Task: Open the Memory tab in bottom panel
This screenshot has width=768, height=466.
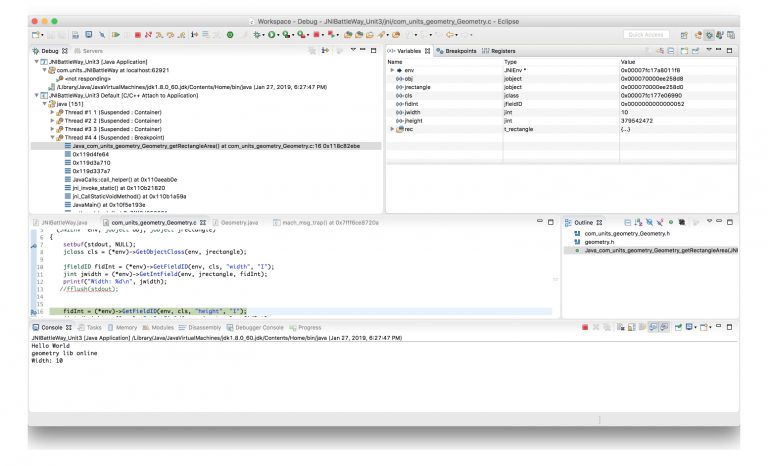Action: pyautogui.click(x=122, y=327)
